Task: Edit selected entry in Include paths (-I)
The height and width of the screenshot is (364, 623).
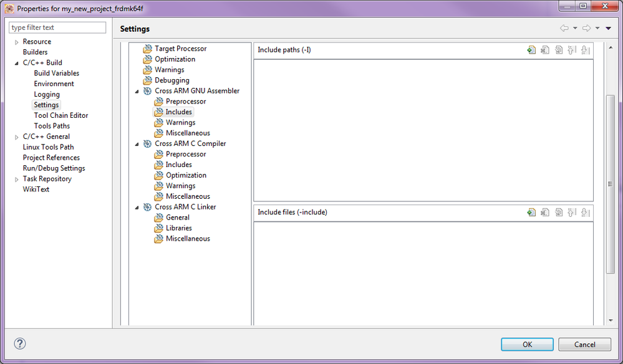Action: [559, 50]
